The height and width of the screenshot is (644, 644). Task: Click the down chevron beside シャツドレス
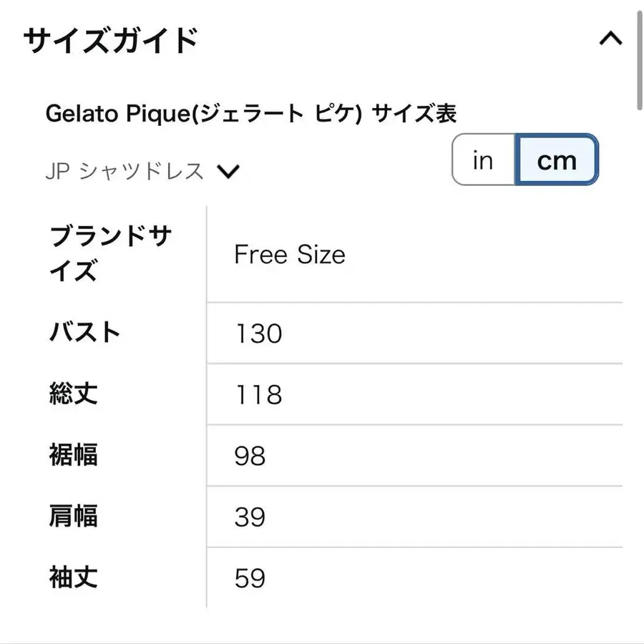(228, 171)
